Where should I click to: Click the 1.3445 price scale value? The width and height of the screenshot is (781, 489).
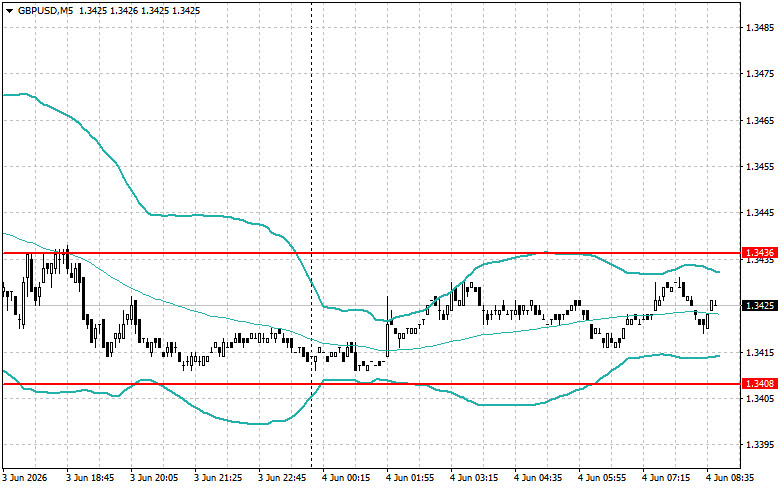[760, 213]
